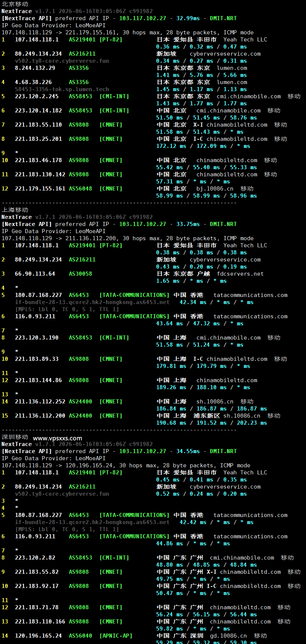Screen dimensions: 306x644
Task: Select hop IP 66.90.113.64
Action: coord(35,274)
